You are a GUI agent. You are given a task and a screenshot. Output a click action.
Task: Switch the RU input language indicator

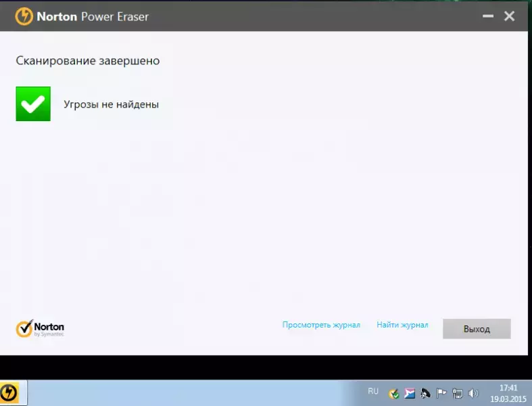tap(373, 391)
